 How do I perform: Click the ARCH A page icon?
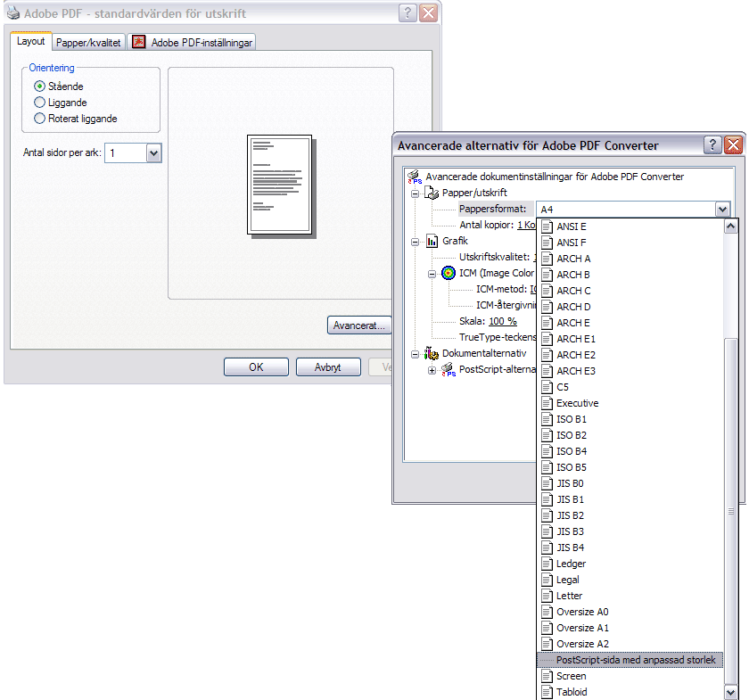click(547, 259)
